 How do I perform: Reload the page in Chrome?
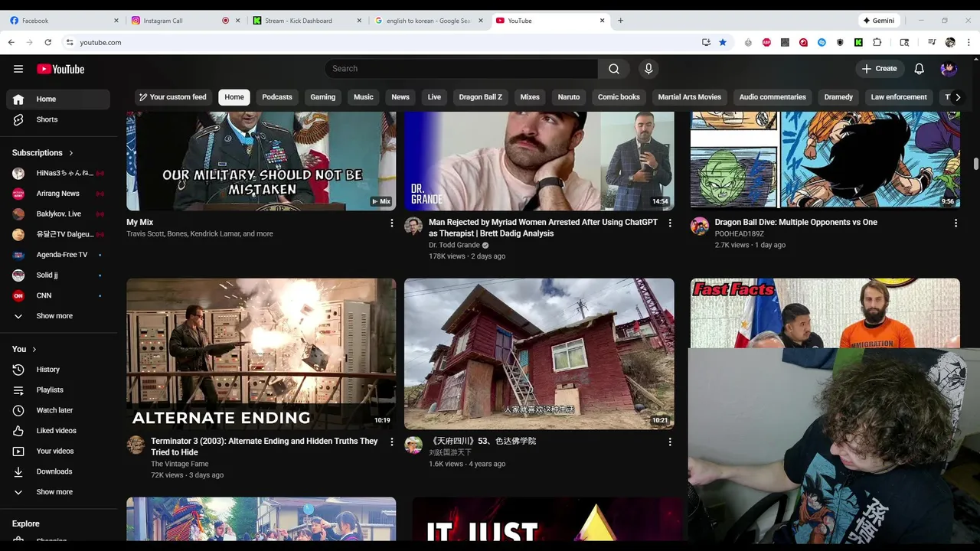48,42
